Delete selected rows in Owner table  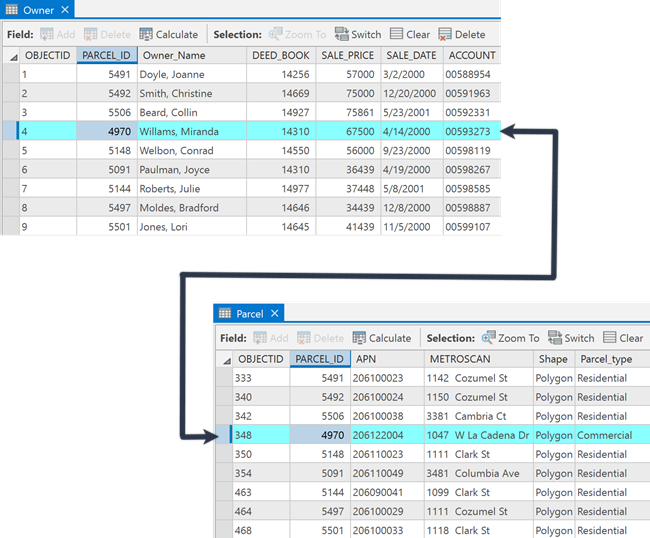[x=461, y=34]
